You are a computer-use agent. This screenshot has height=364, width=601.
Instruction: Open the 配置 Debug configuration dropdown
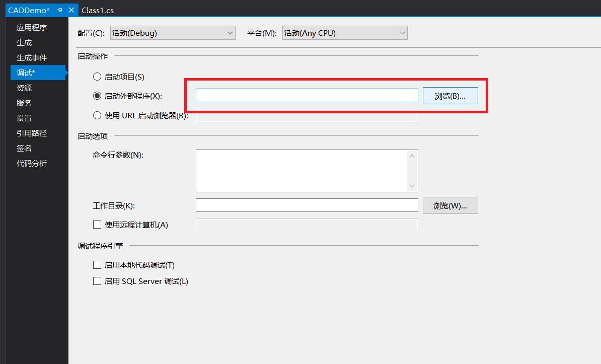coord(173,32)
